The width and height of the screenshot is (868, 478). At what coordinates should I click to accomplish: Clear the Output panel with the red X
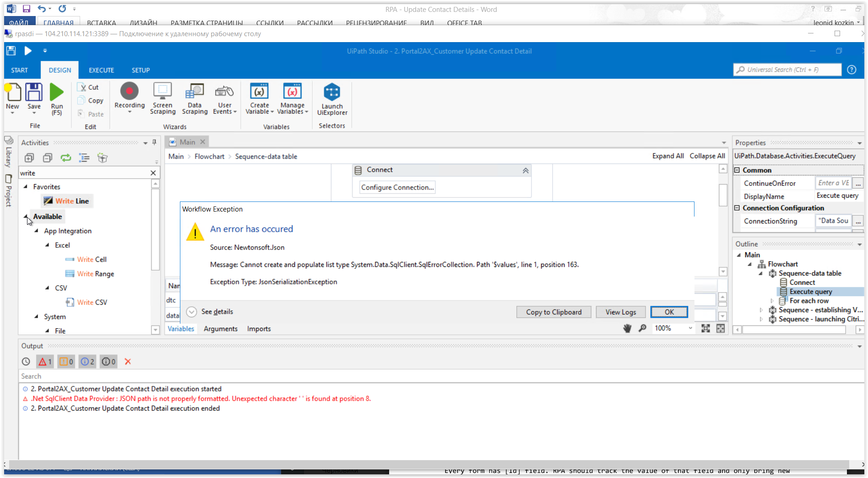point(128,362)
